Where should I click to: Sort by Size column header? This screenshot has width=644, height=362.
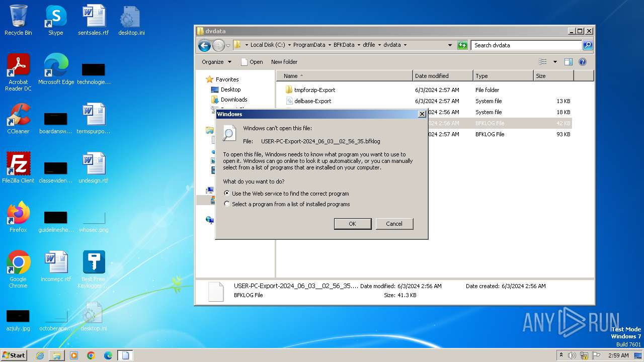coord(553,76)
